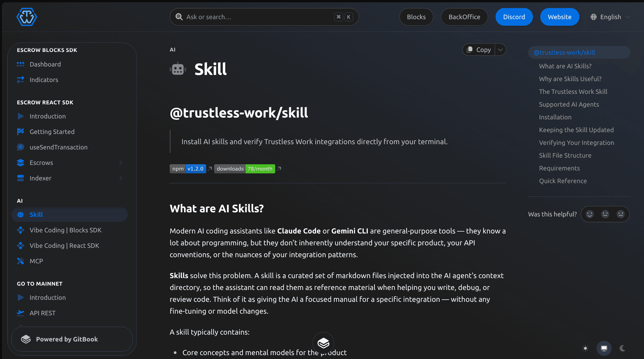Screen dimensions: 644x359
Task: Rate page with the happy face
Action: coord(590,214)
